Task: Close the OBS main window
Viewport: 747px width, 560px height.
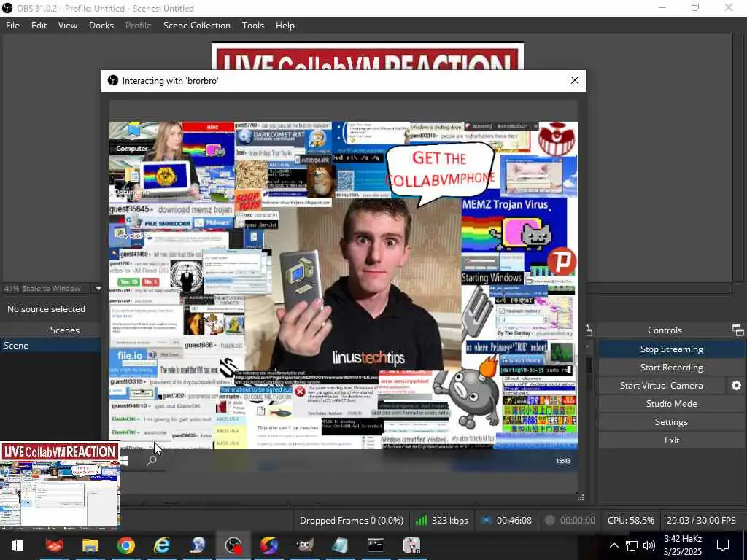Action: (729, 7)
